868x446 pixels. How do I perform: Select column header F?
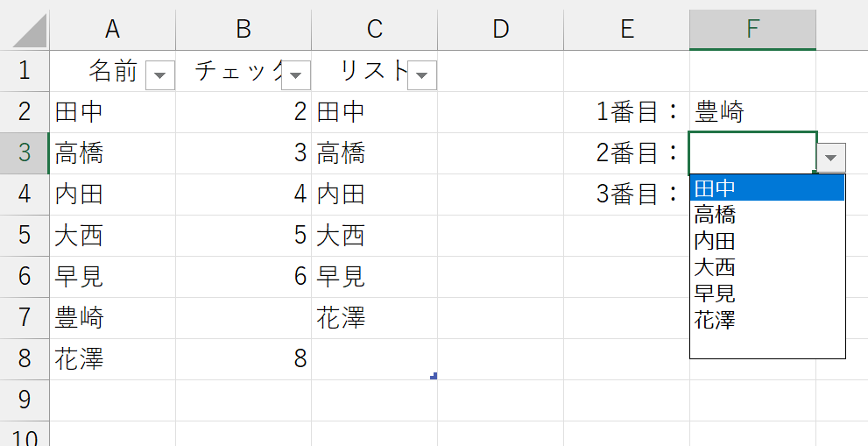point(752,30)
